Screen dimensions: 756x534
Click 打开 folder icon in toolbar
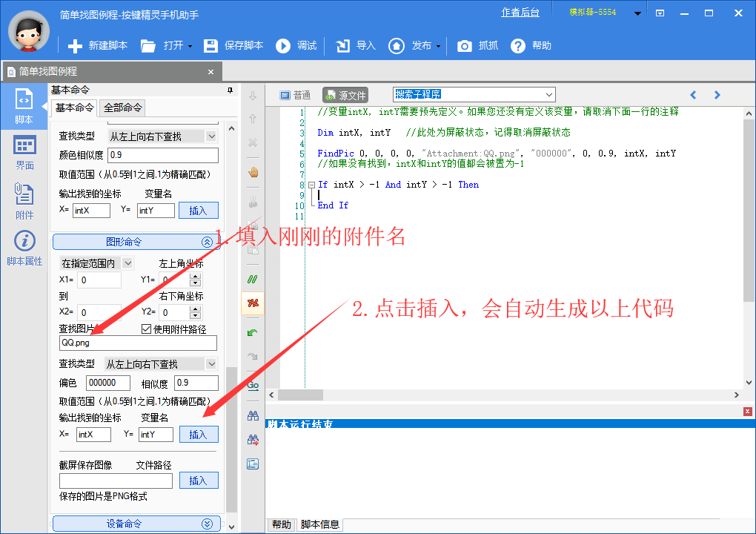(148, 46)
